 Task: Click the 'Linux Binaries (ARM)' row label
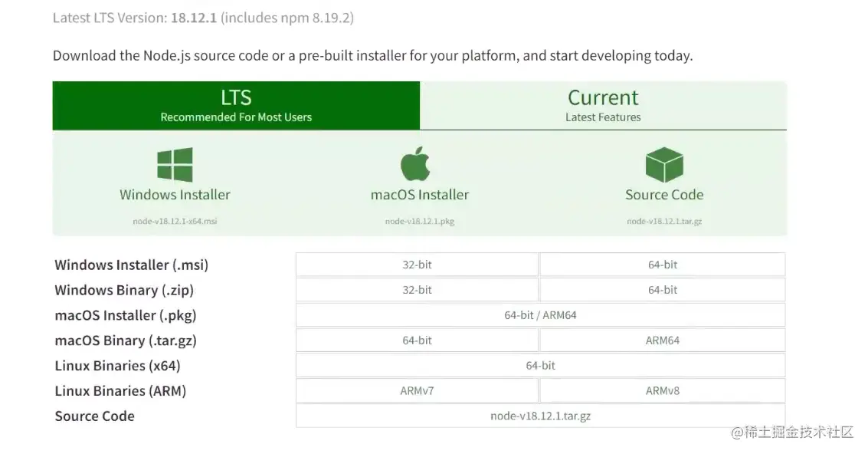(120, 391)
